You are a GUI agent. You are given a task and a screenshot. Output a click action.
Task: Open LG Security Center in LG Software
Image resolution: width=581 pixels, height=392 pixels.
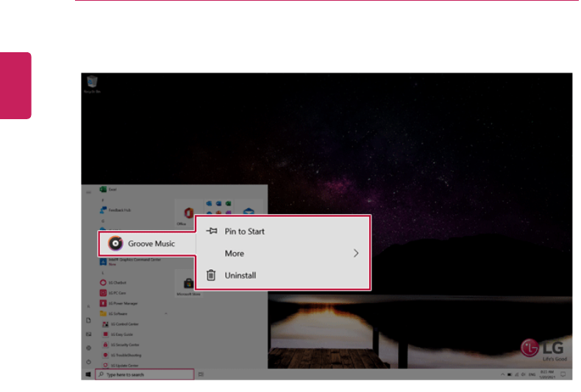[121, 345]
